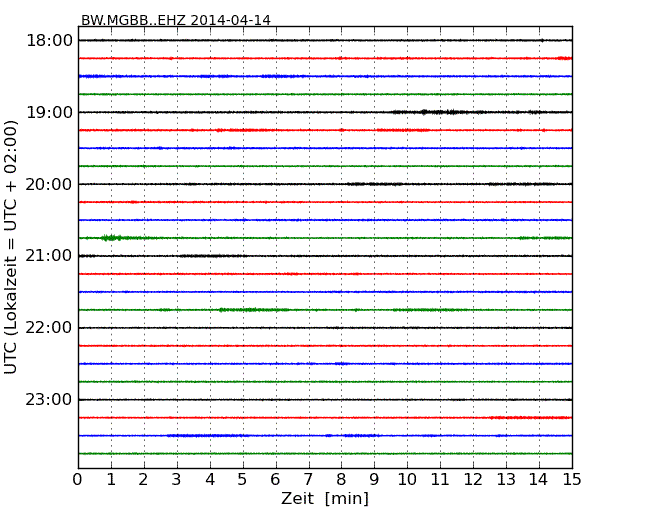Click the UTC Lokalzeit y-axis label
Viewport: 650px width, 520px height.
(11, 247)
